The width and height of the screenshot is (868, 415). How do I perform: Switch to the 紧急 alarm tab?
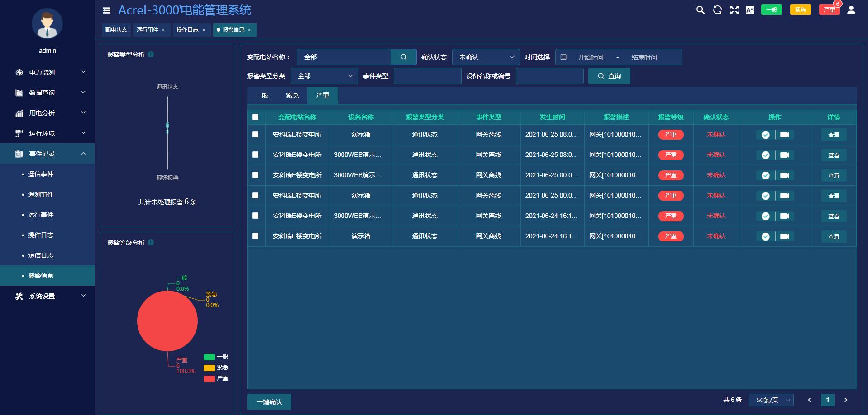coord(292,95)
